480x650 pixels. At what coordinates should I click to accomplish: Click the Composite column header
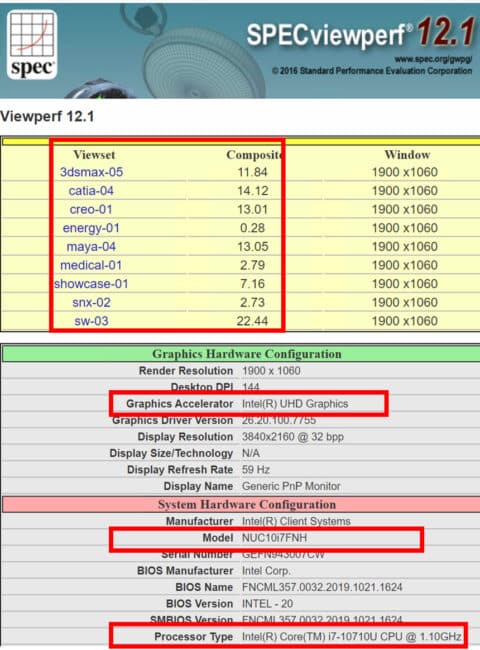(254, 155)
